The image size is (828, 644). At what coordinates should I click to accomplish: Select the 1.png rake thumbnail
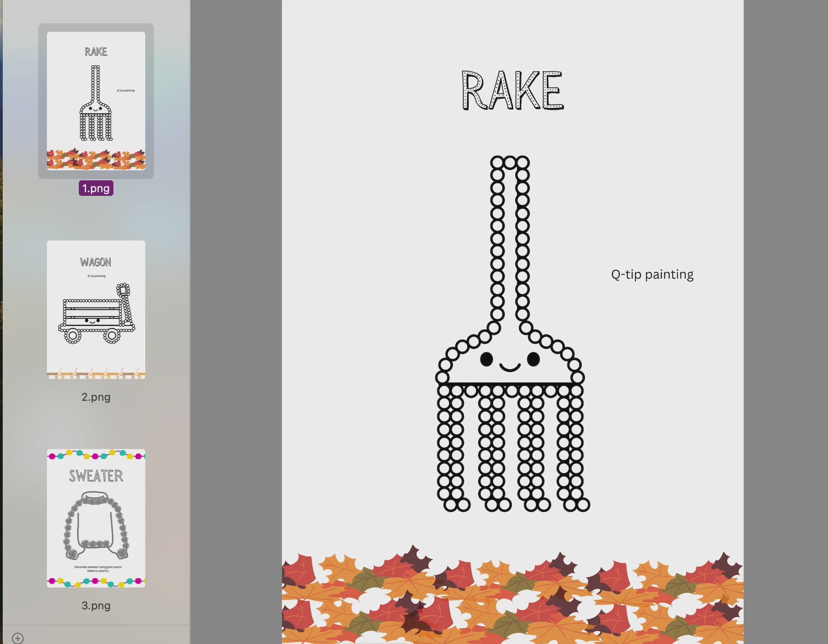96,101
